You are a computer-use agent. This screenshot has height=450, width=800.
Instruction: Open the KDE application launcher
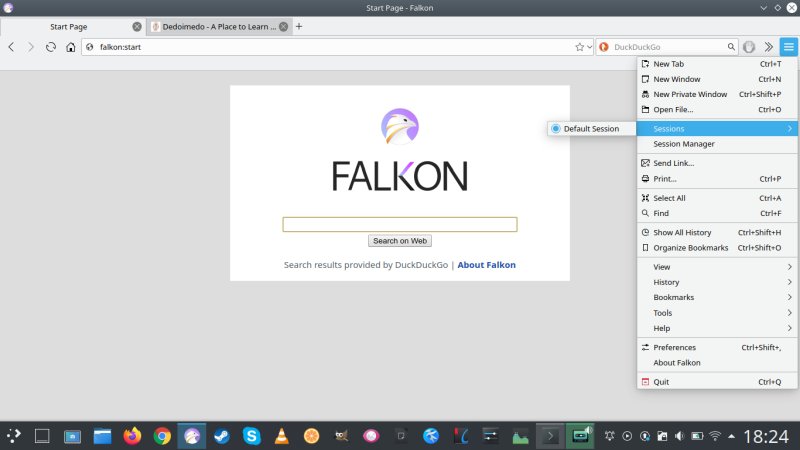tap(13, 436)
